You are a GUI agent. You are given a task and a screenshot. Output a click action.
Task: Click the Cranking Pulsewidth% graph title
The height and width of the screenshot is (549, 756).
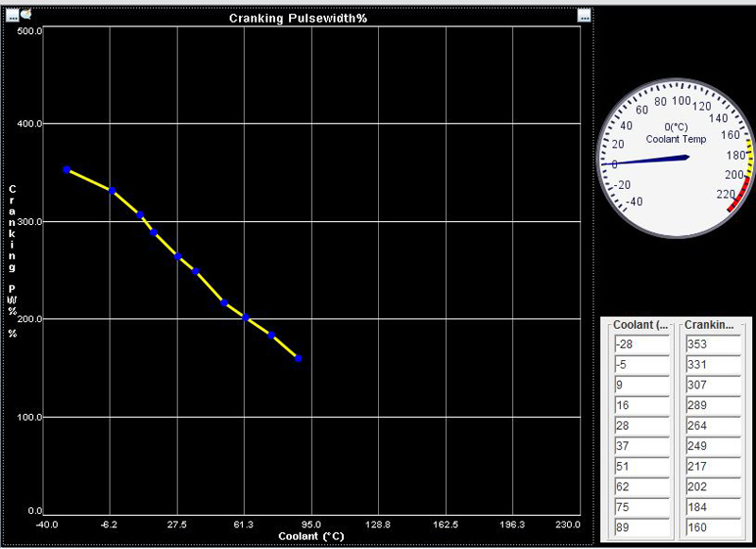pos(298,19)
